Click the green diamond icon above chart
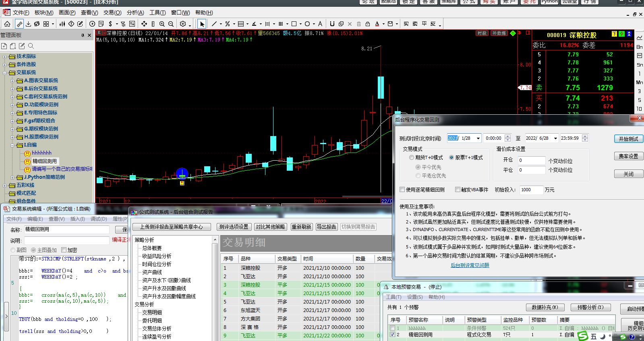The image size is (644, 341). (513, 33)
